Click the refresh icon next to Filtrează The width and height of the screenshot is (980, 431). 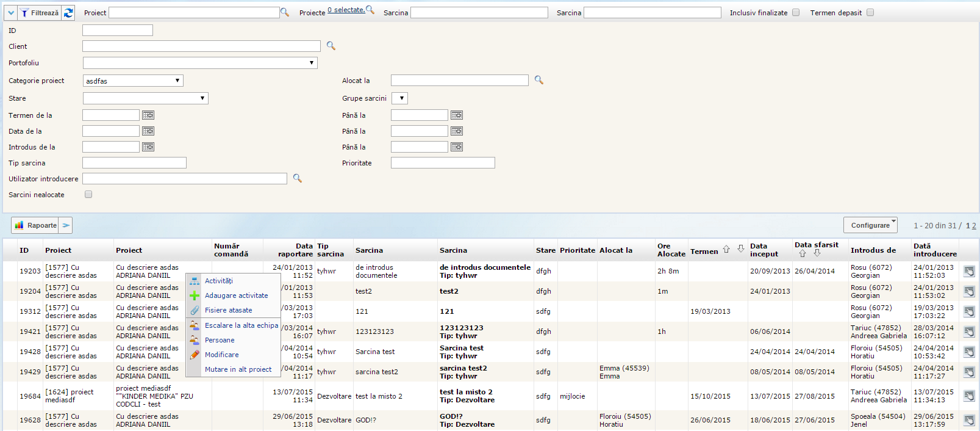[68, 13]
